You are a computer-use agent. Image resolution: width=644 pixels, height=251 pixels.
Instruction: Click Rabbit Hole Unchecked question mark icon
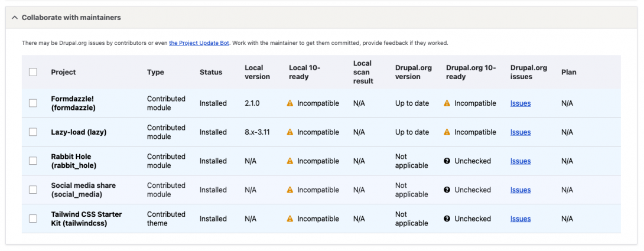[447, 161]
